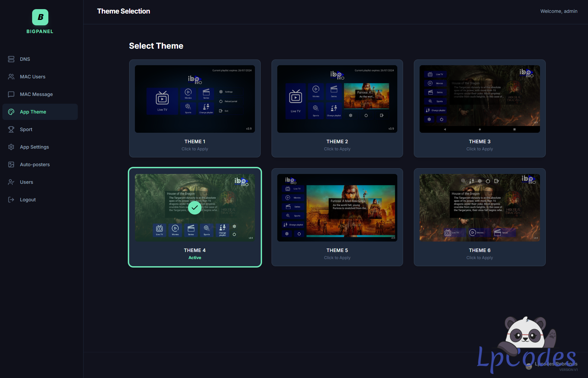Open the Auto-posters menu entry
Image resolution: width=588 pixels, height=378 pixels.
click(x=35, y=165)
